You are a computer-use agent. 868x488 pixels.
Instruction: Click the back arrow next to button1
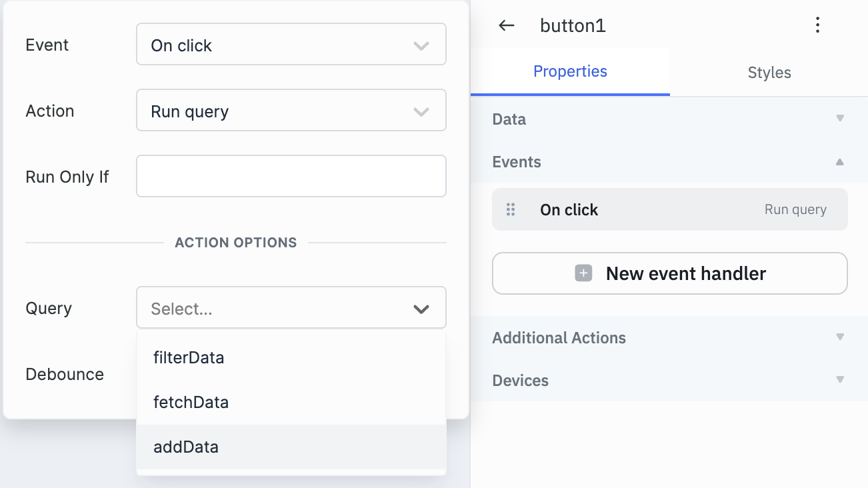(x=507, y=26)
